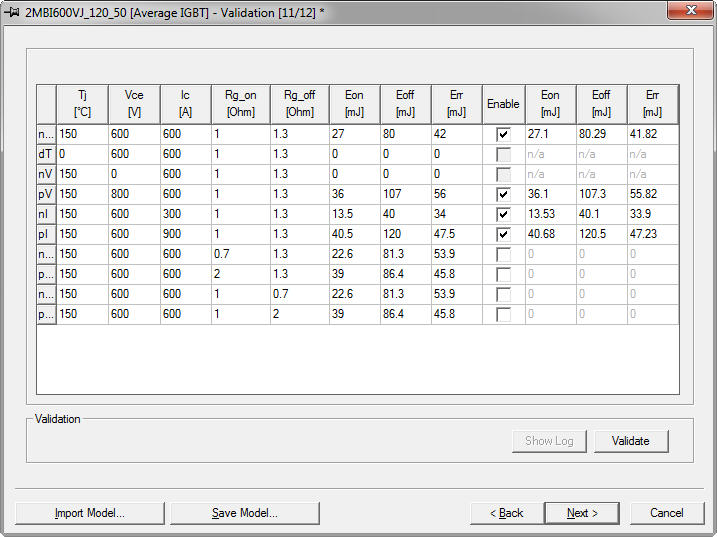Click the Vce cell showing 800
This screenshot has width=717, height=537.
tap(133, 194)
